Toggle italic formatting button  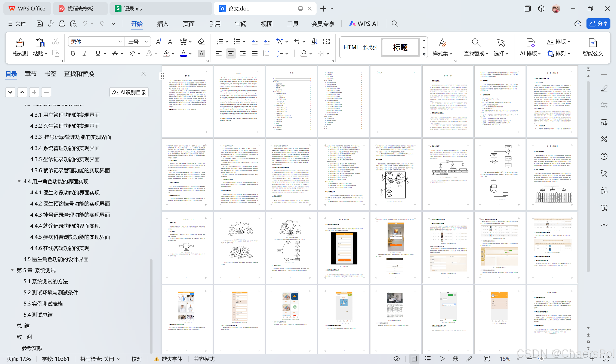pyautogui.click(x=85, y=53)
